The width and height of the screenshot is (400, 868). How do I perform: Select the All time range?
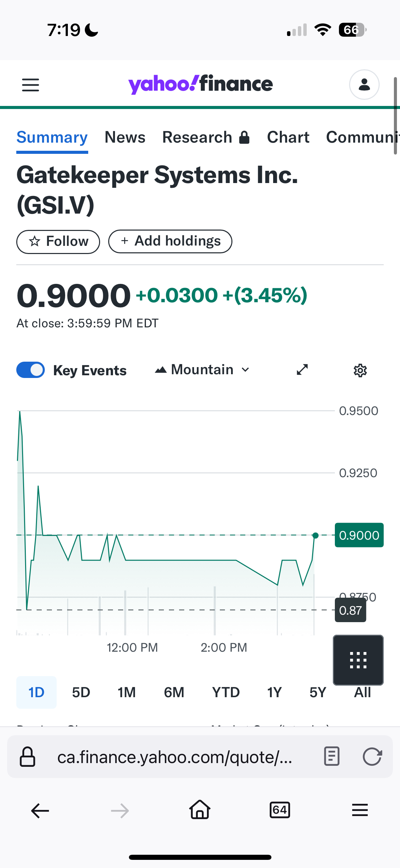point(362,693)
